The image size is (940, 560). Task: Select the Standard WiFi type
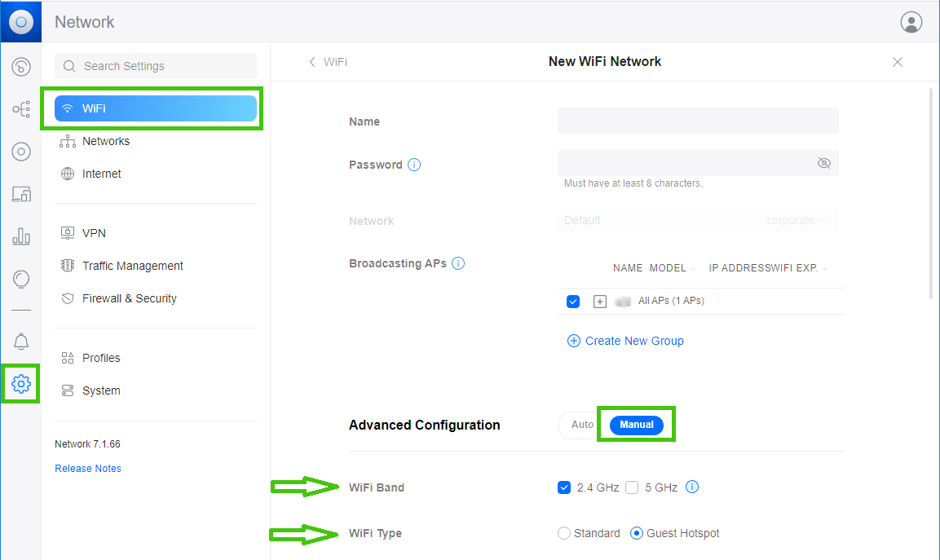(564, 533)
